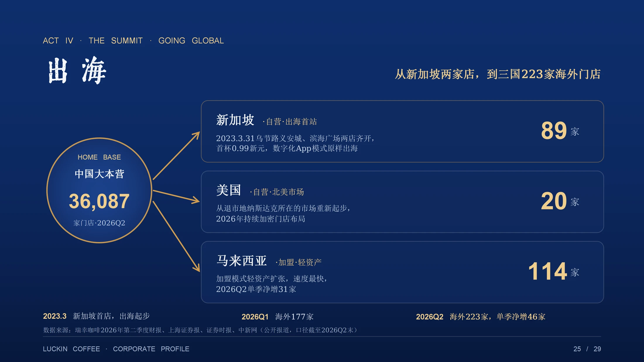Click the number '36,087' in the circle

pos(99,201)
